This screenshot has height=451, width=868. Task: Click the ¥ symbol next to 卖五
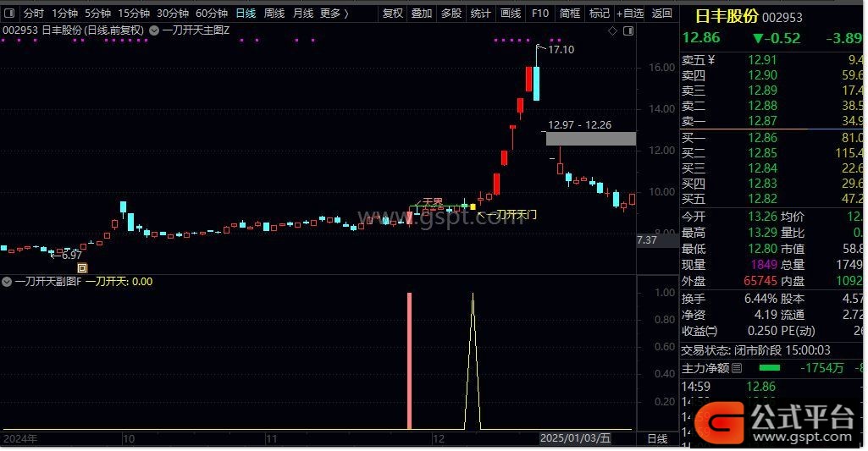[x=711, y=60]
